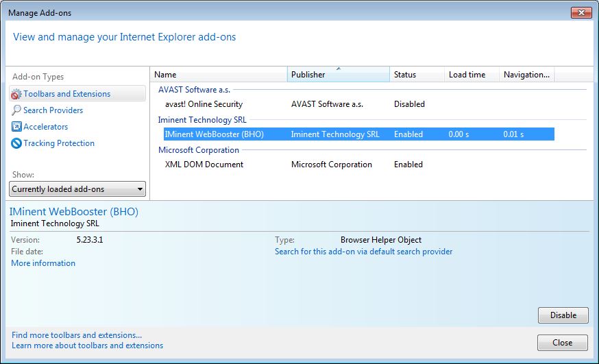The image size is (599, 364).
Task: Click the Accelerators arrow icon
Action: tap(16, 126)
